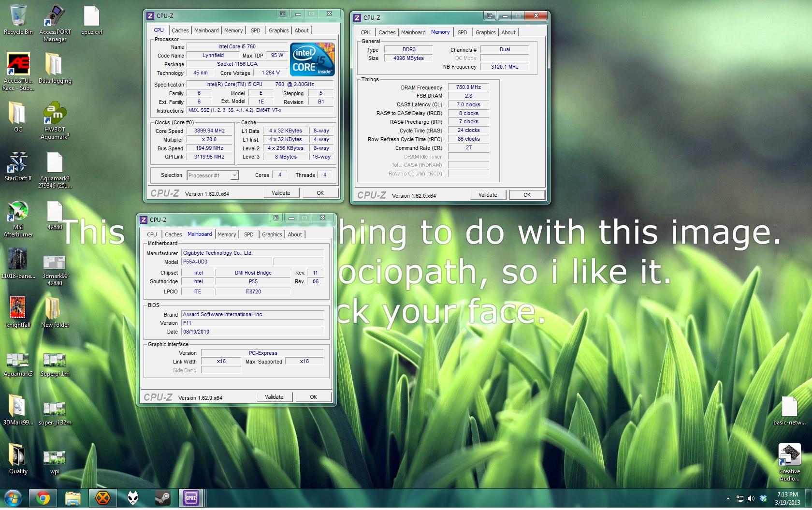Launch the Creative Audio shortcut
812x510 pixels.
[789, 462]
